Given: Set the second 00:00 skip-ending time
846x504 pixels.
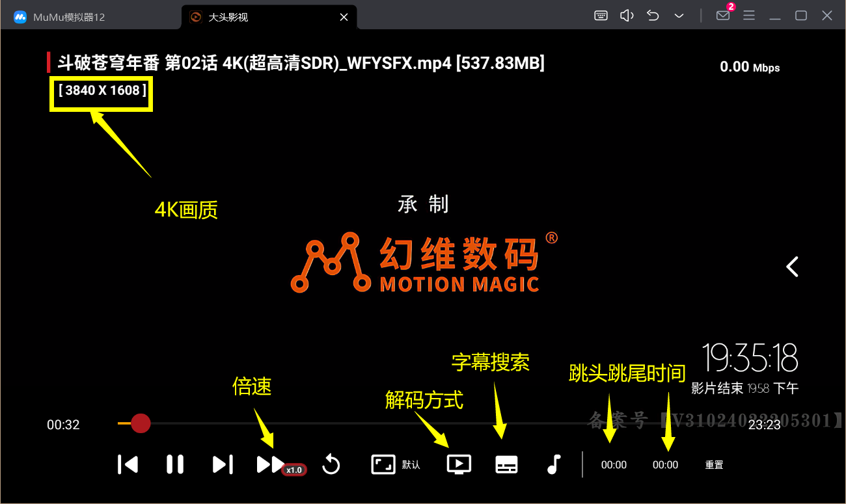Looking at the screenshot, I should click(x=666, y=465).
